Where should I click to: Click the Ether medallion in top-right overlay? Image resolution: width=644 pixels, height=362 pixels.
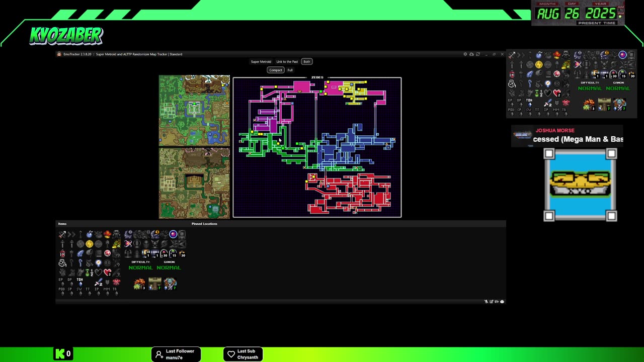[x=539, y=64]
